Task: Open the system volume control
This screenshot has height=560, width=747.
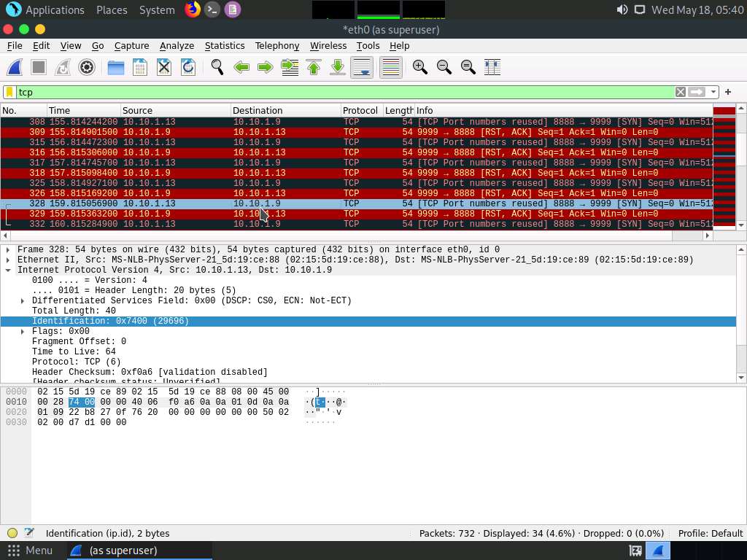Action: point(622,9)
